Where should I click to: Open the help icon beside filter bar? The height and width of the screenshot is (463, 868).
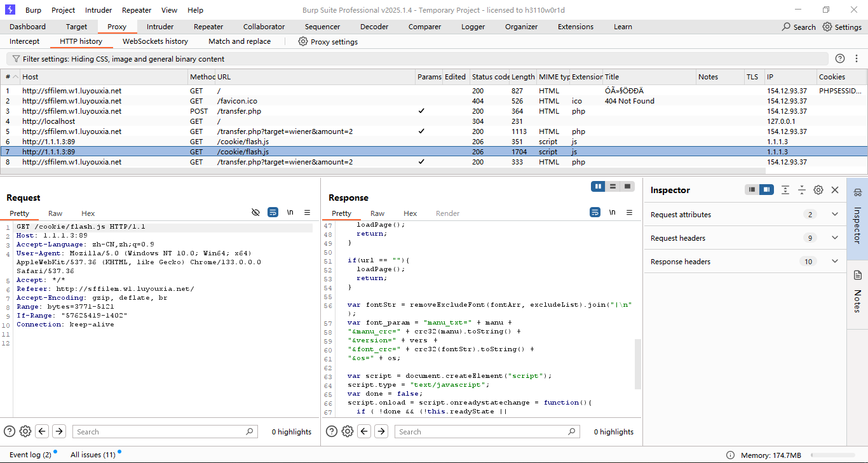[840, 58]
